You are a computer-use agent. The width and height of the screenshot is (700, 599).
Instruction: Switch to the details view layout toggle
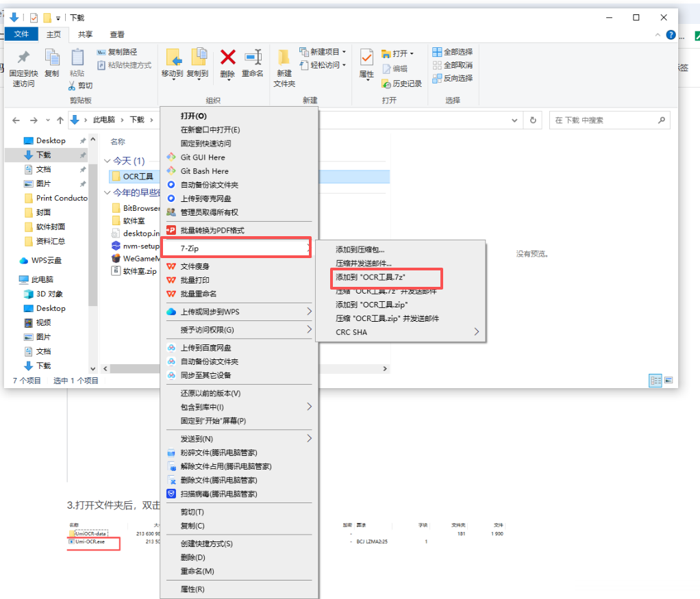[x=655, y=380]
